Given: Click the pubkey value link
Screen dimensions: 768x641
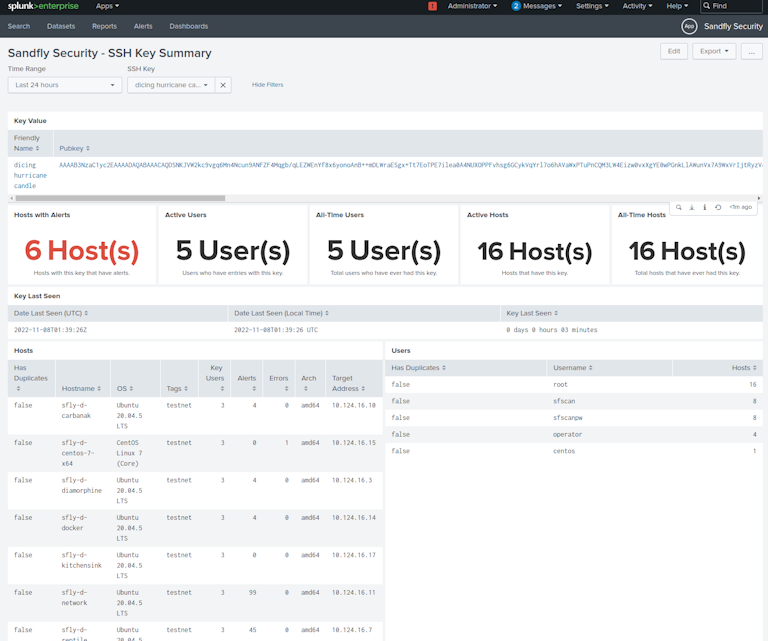Looking at the screenshot, I should point(410,165).
